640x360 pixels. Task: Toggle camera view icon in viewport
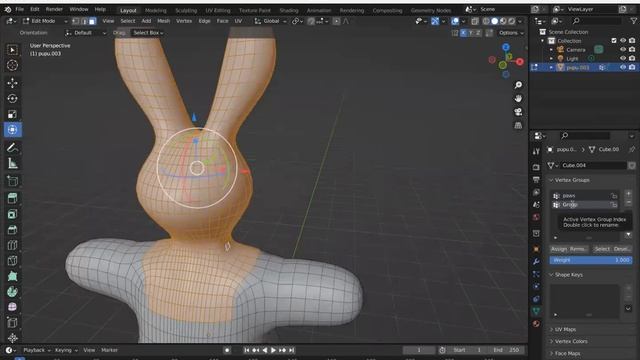(x=518, y=112)
